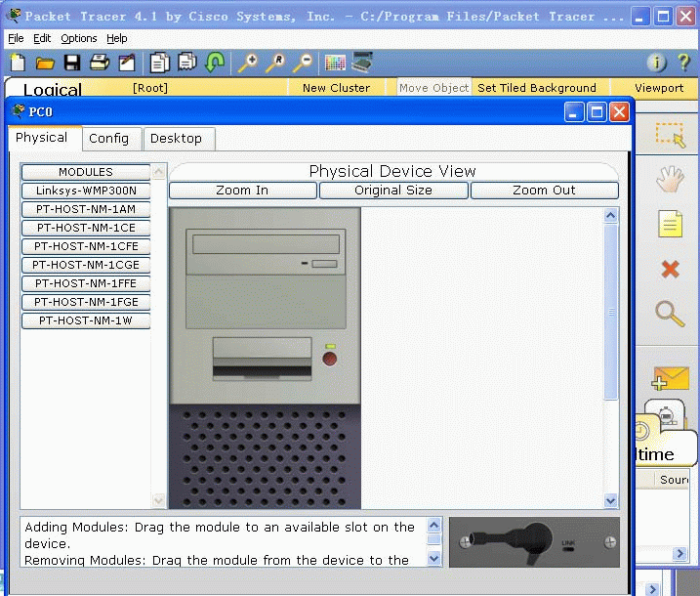Click the Print icon in toolbar
Screen dimensions: 700x596
[x=100, y=63]
